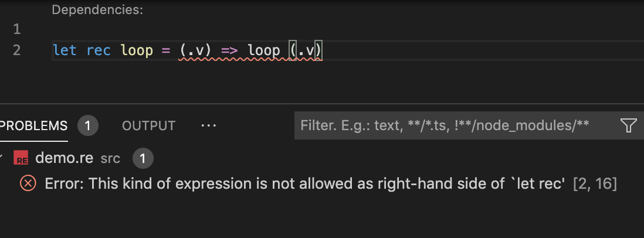Click the 'rec' keyword in the code
Screen dimensions: 644x238
tap(99, 50)
